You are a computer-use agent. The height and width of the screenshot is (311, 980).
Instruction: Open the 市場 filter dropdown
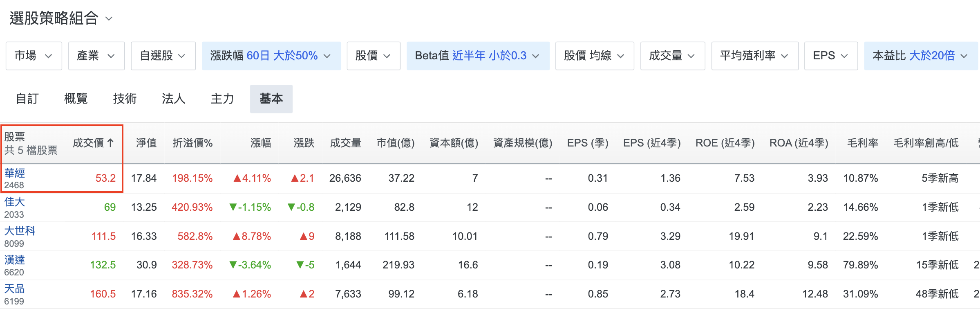pyautogui.click(x=34, y=56)
